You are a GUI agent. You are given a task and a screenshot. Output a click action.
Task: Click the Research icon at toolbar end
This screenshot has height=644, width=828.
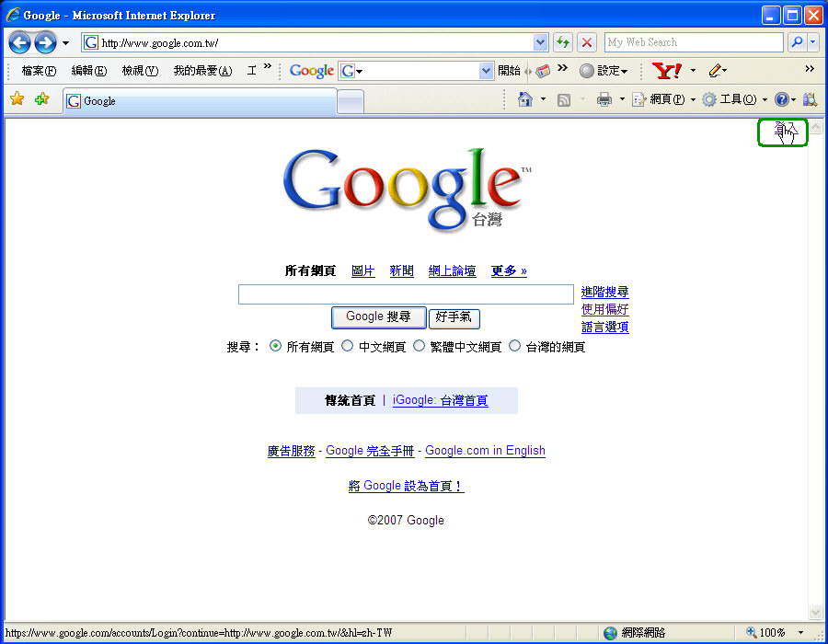[810, 99]
